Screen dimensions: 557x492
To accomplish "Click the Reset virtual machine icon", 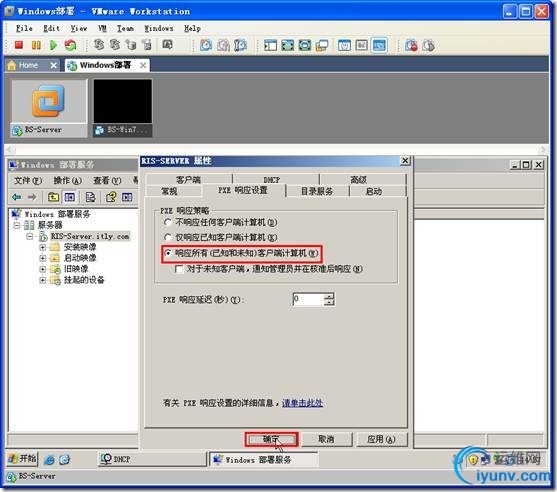I will tap(70, 45).
